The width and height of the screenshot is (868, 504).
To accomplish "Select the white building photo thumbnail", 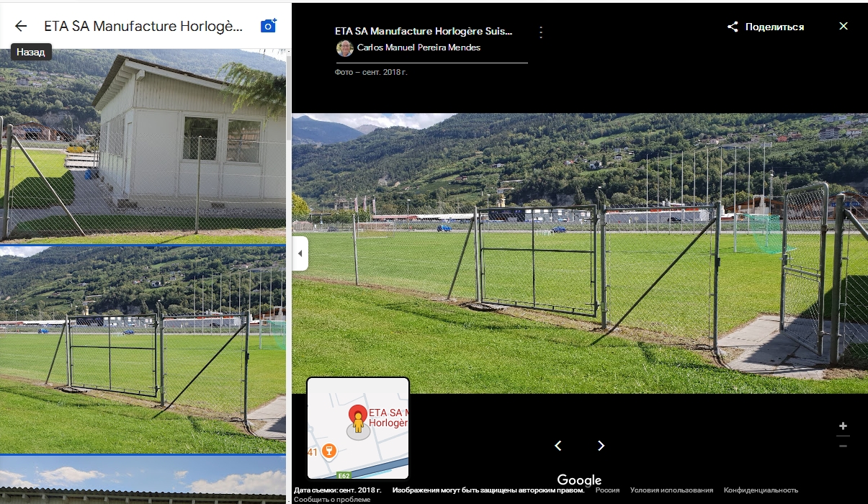I will pyautogui.click(x=143, y=146).
